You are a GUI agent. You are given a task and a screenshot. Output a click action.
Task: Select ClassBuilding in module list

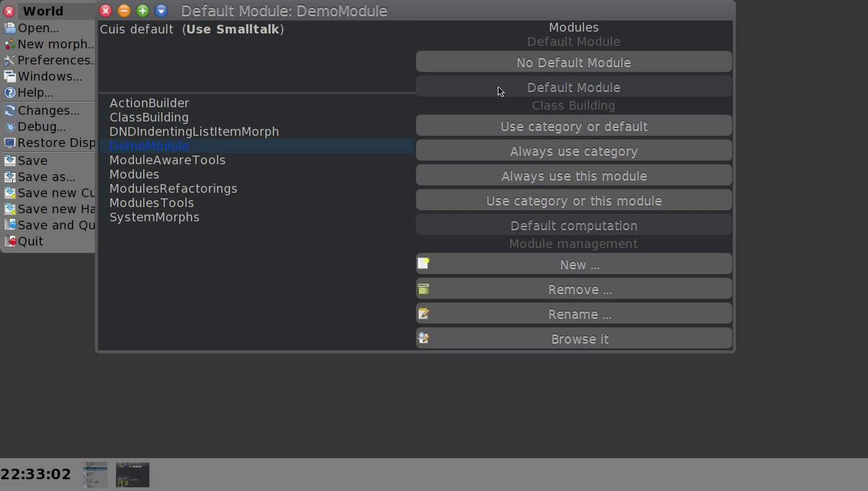(x=257, y=117)
